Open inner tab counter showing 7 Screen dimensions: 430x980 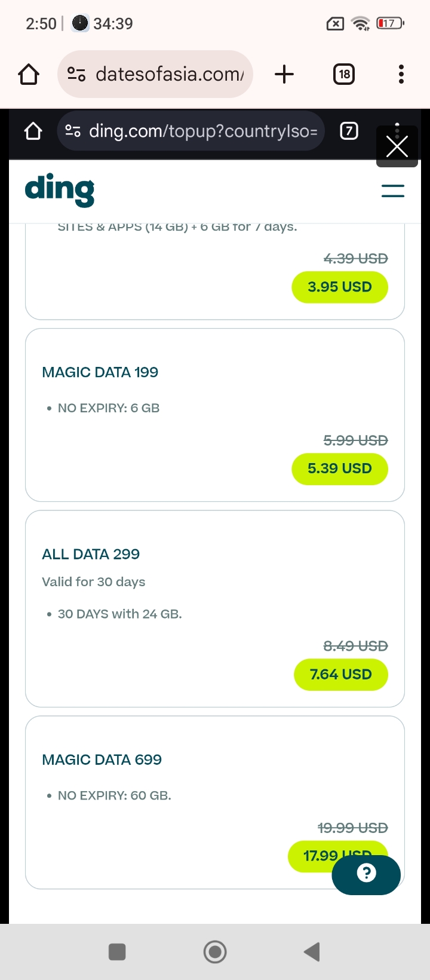349,131
